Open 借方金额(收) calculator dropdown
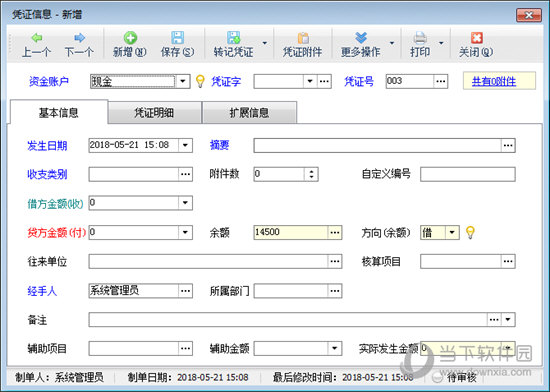Screen dimensions: 550x392 coord(185,203)
